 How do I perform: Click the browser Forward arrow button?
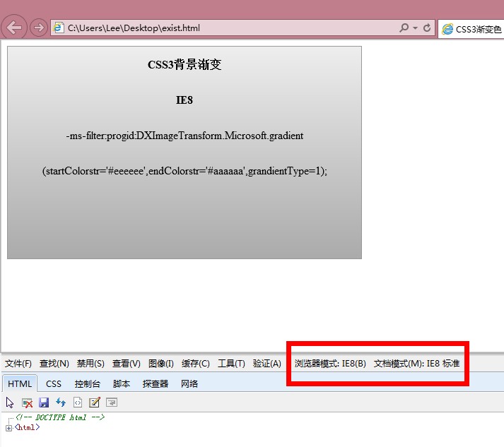click(39, 28)
